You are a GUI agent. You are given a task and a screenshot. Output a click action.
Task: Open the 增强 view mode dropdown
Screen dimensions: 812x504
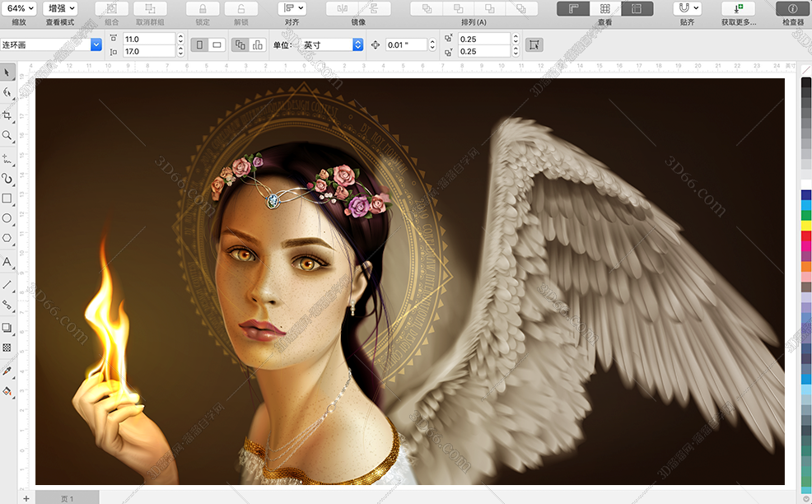[61, 8]
